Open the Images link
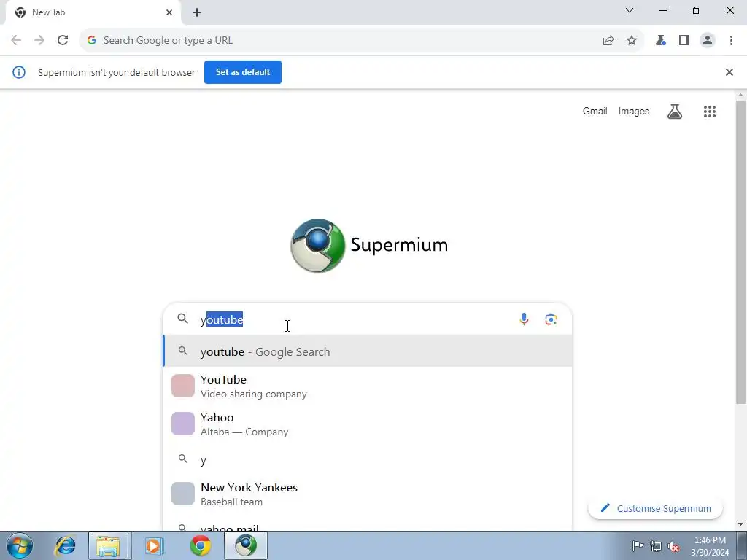 634,112
